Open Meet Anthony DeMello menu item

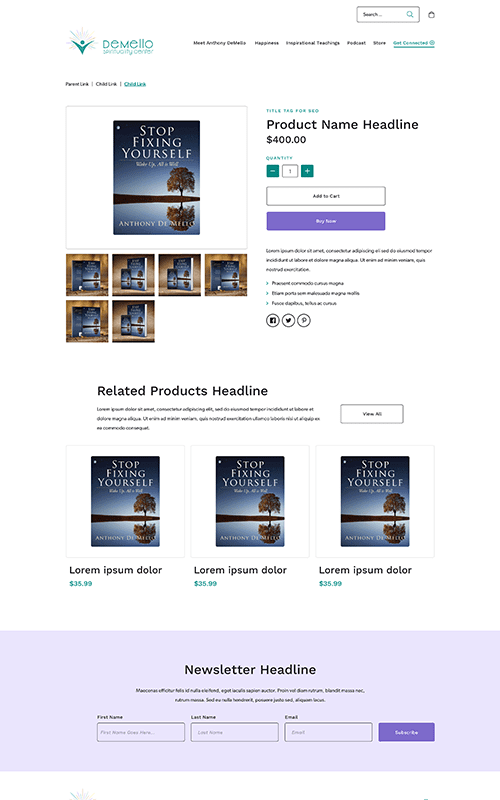coord(219,43)
